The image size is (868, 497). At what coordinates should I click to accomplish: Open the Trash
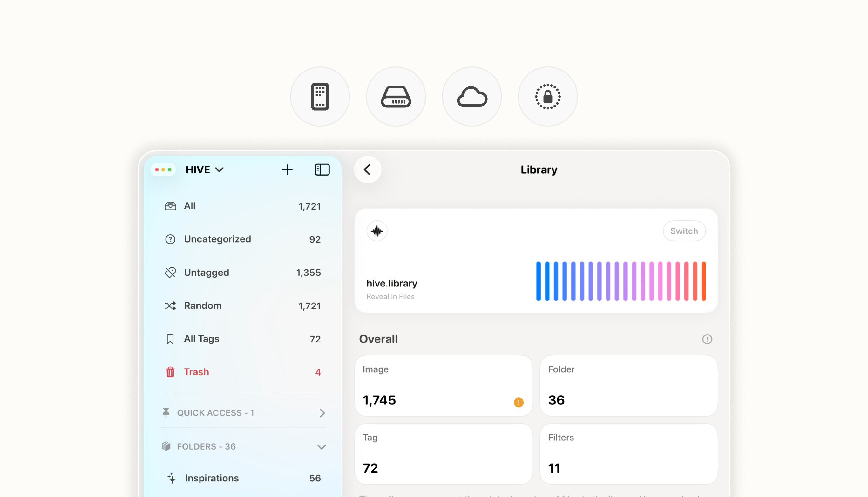(242, 372)
